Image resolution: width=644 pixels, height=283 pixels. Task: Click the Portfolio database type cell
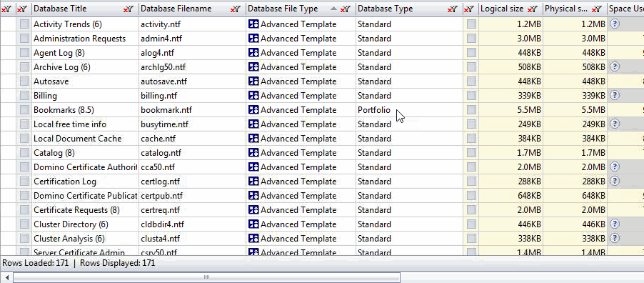pos(409,110)
